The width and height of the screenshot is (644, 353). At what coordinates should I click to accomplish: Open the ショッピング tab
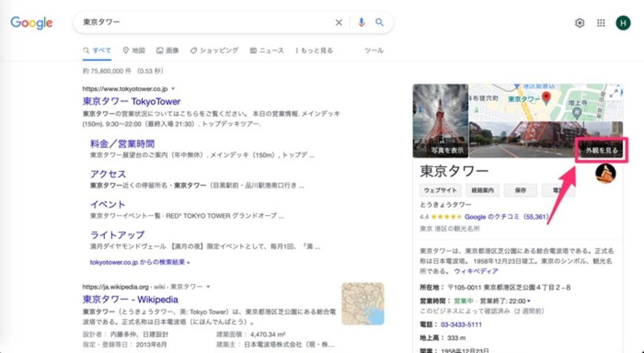tap(214, 50)
